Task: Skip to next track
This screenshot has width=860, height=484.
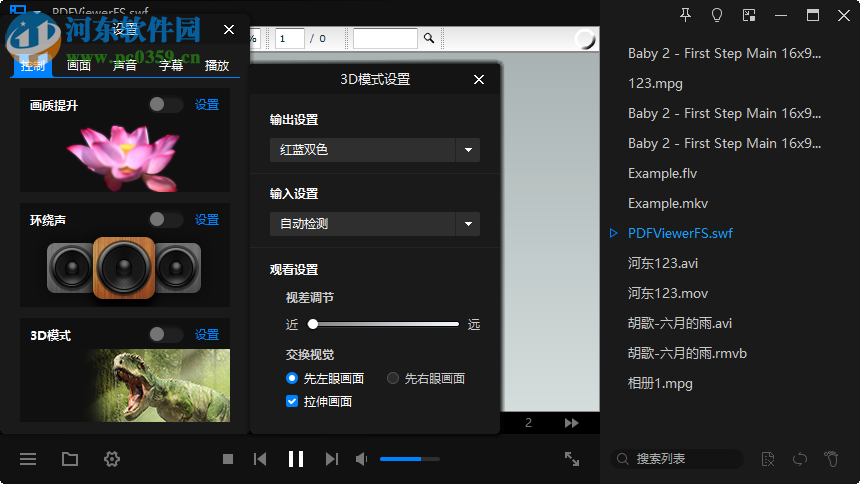Action: 332,459
